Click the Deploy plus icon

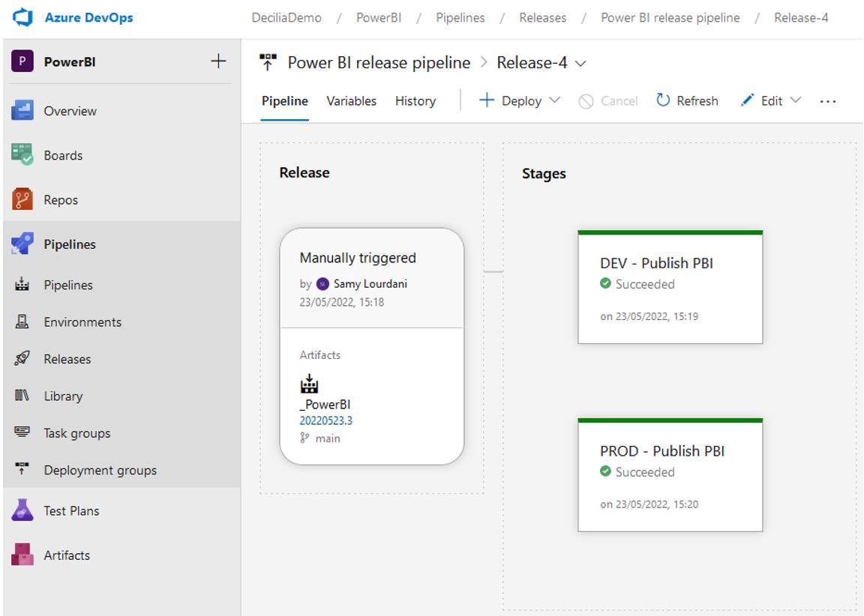(487, 100)
